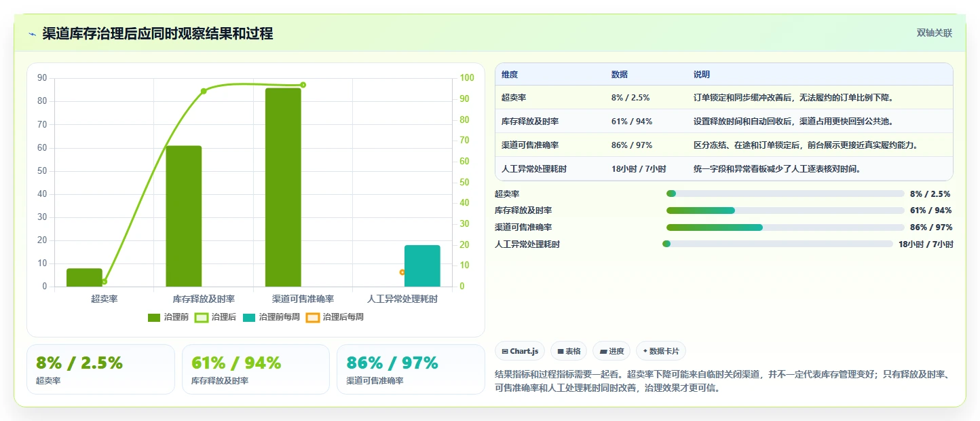Click the Chart.js tag chip

[x=520, y=351]
